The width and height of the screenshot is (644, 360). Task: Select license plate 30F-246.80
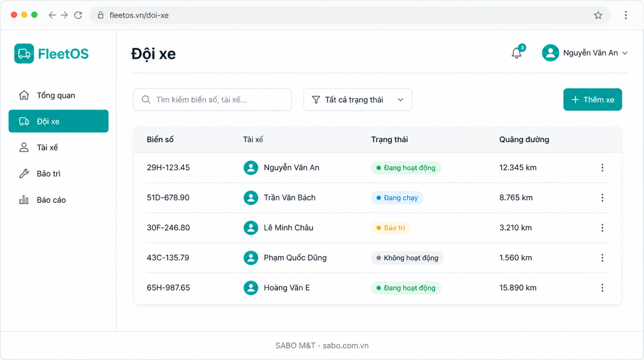pos(168,228)
